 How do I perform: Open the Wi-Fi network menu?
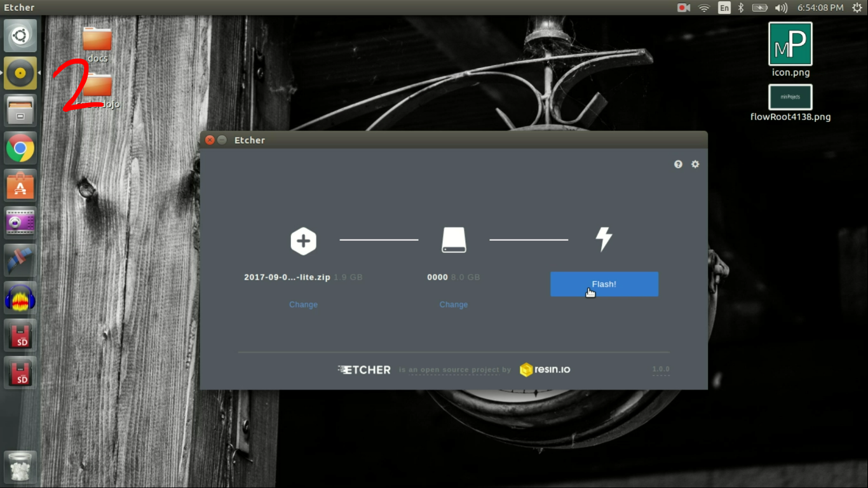pyautogui.click(x=704, y=8)
